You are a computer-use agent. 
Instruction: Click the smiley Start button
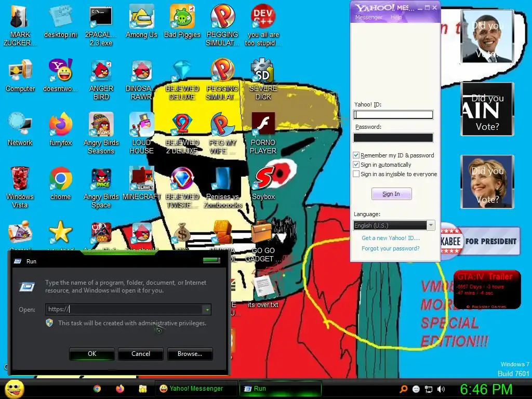click(14, 389)
